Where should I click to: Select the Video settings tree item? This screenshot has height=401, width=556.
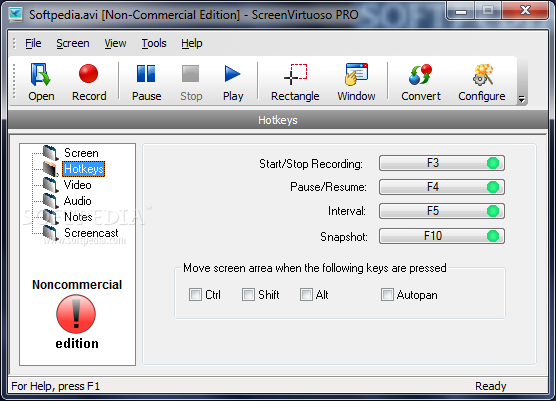click(x=78, y=185)
